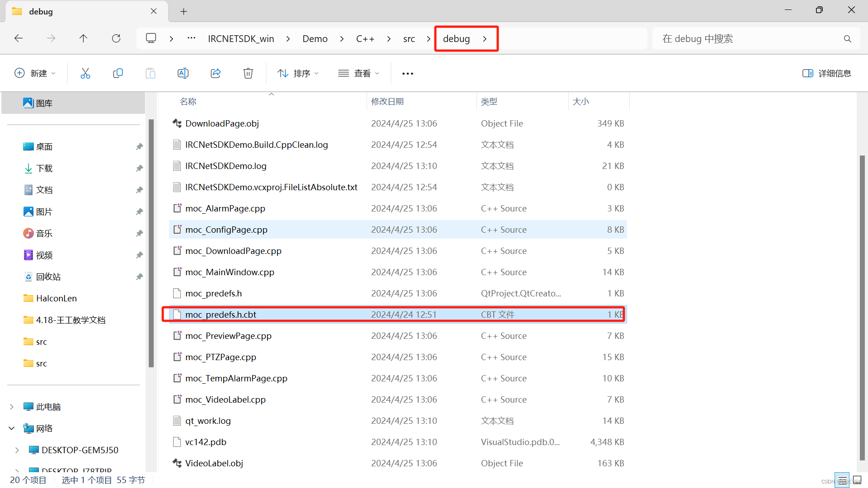Click the Paste clipboard icon

tap(150, 73)
